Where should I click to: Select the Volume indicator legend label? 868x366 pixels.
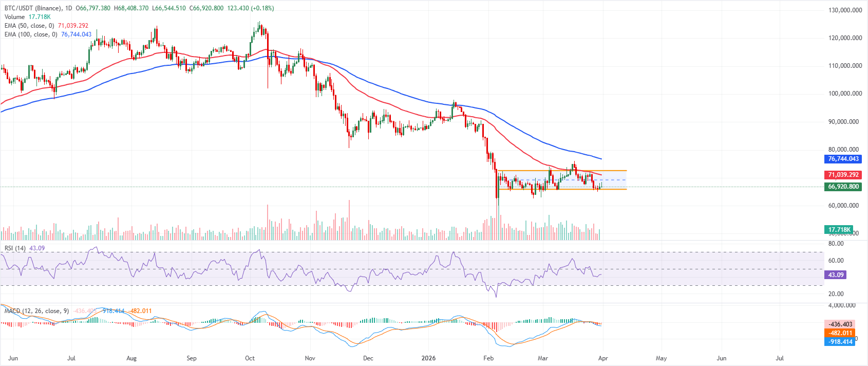point(14,17)
